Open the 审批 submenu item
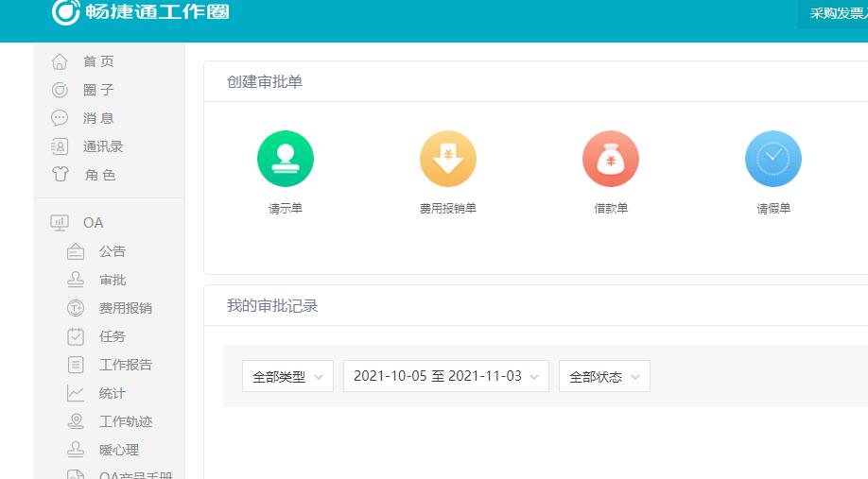Screen dimensions: 868x479 [x=113, y=280]
